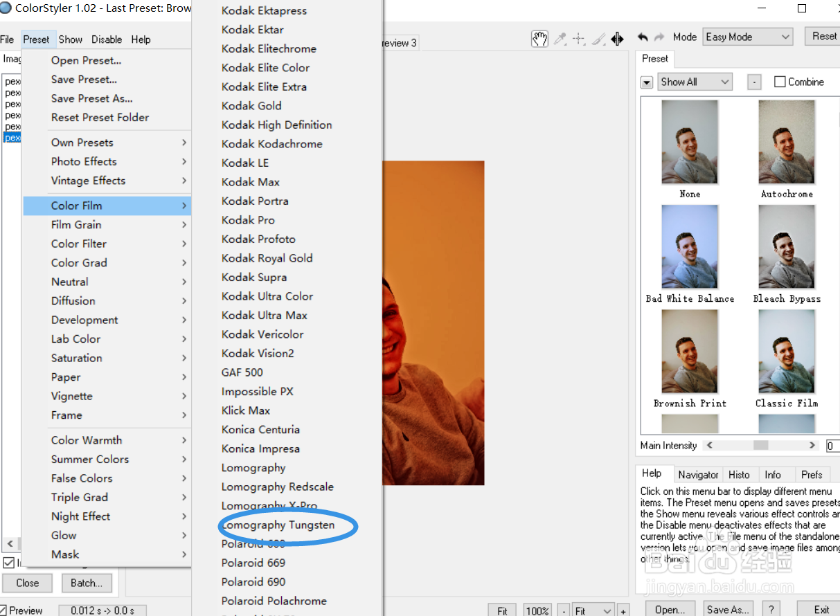Click the 100% zoom button
Viewport: 840px width, 616px height.
click(x=537, y=610)
